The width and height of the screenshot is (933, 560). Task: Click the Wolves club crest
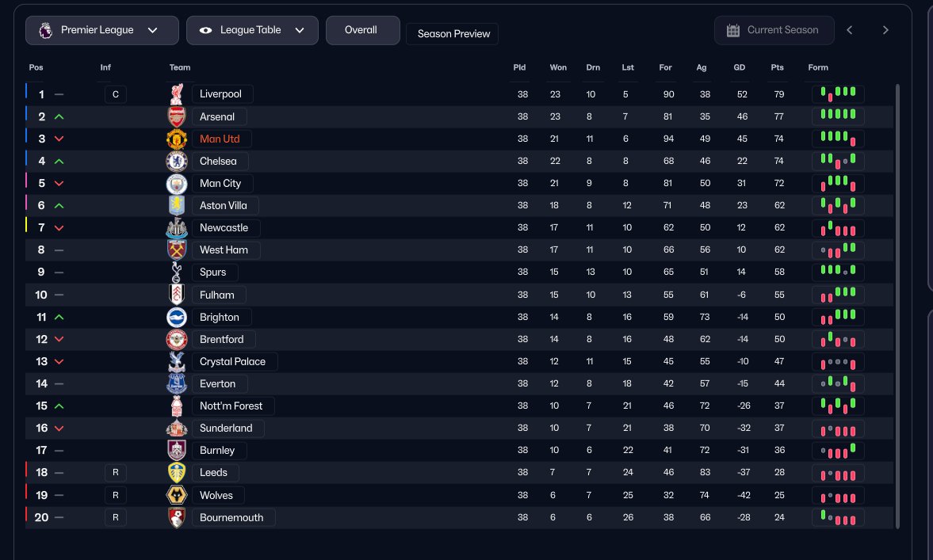[x=177, y=495]
